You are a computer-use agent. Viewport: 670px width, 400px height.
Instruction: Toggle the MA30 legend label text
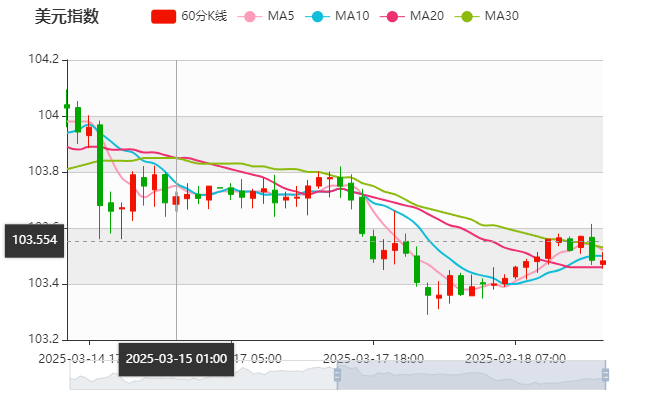click(501, 17)
